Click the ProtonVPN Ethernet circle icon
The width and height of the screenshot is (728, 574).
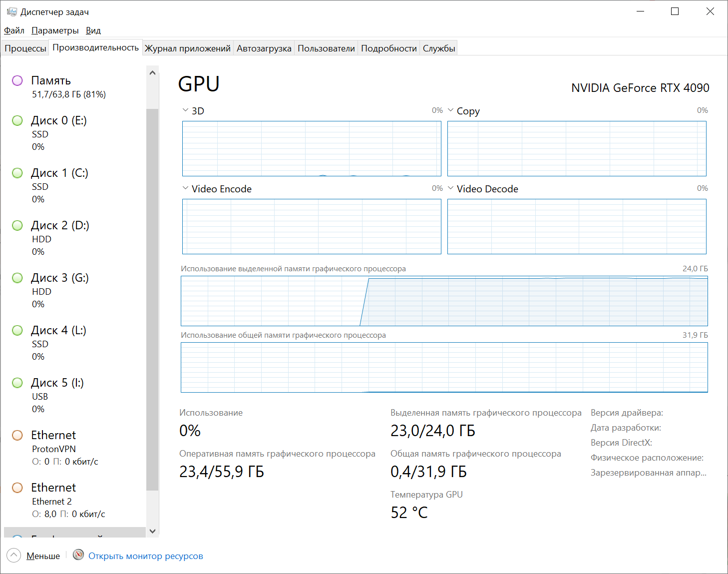(x=17, y=435)
